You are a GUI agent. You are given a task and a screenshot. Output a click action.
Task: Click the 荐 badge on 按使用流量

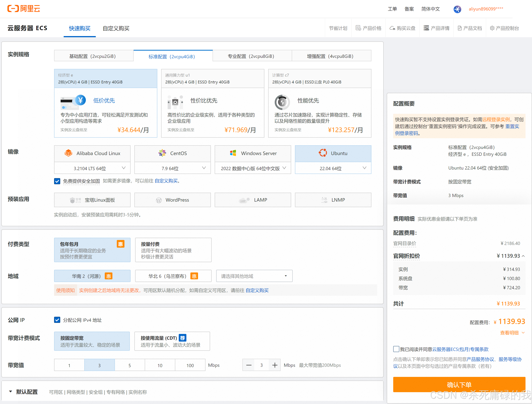tap(183, 338)
